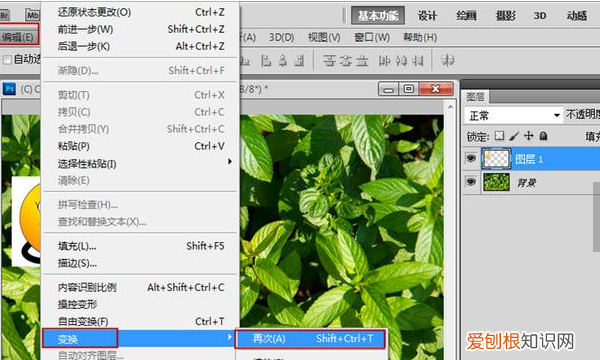Choose 内容识别比例 menu entry
The image size is (600, 360).
coord(140,287)
